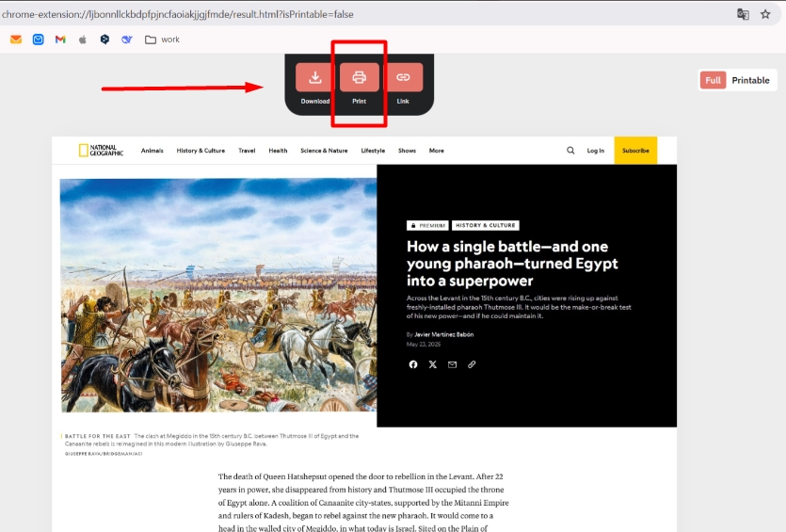The height and width of the screenshot is (532, 786).
Task: Share the article on X
Action: click(x=433, y=364)
